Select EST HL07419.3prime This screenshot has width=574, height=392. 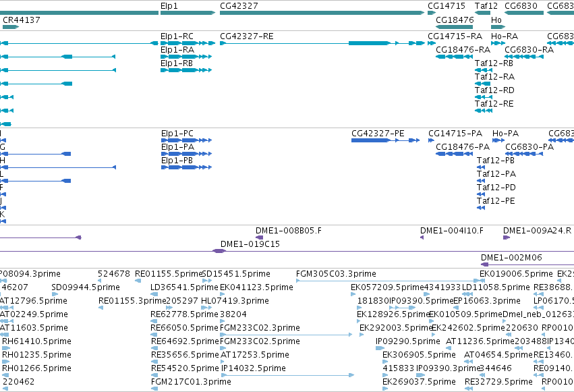[206, 308]
